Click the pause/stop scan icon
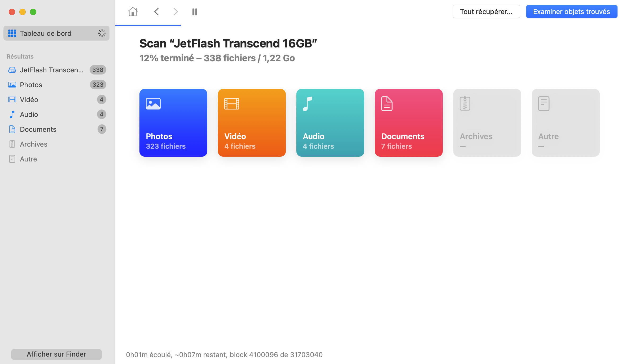This screenshot has height=364, width=623. (195, 12)
